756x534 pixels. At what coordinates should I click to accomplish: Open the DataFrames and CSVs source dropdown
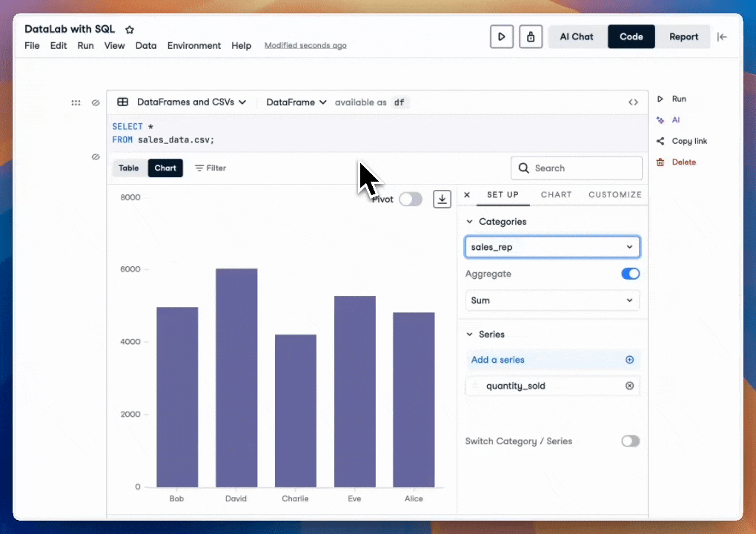point(191,102)
